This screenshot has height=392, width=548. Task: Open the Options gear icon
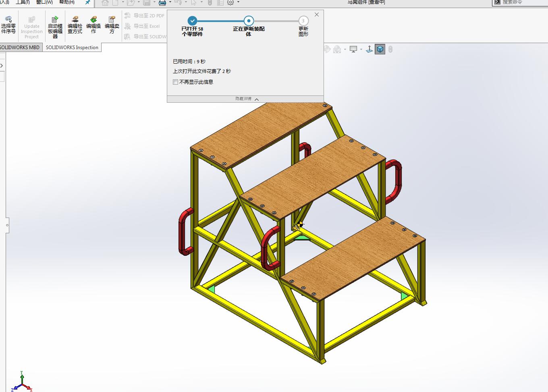(230, 2)
